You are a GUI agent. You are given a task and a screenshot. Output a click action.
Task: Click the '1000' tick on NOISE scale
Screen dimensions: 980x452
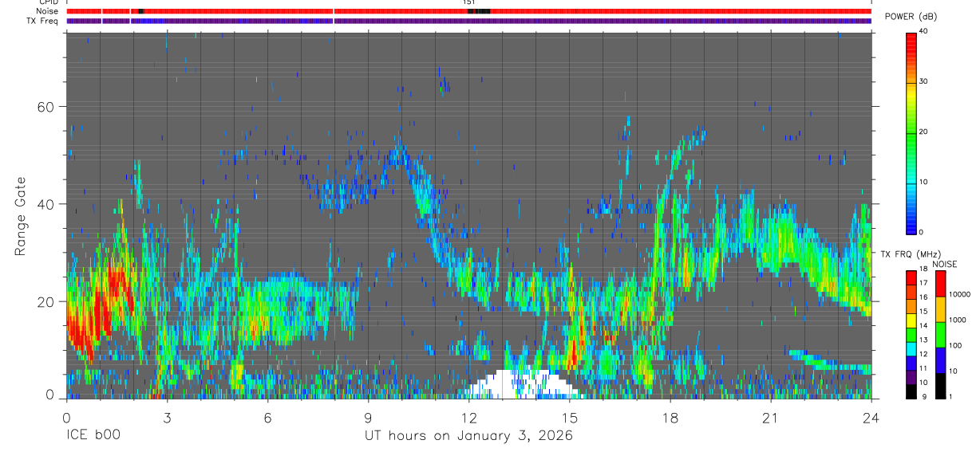click(x=957, y=320)
